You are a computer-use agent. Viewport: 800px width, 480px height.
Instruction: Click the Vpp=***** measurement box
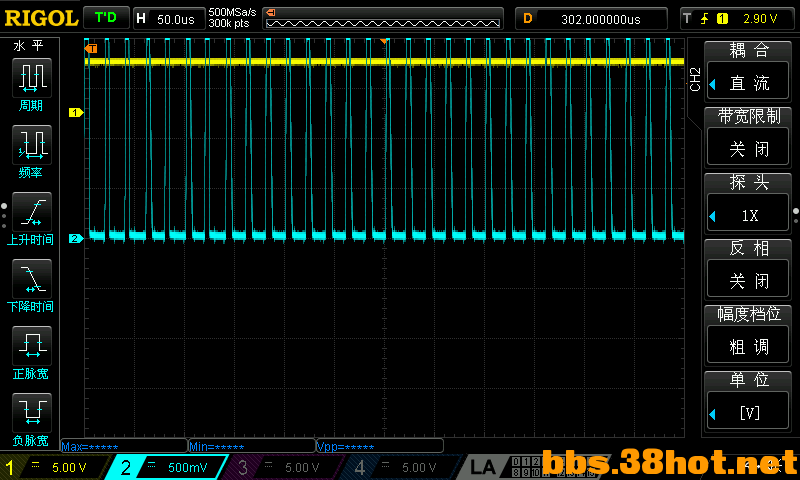380,446
